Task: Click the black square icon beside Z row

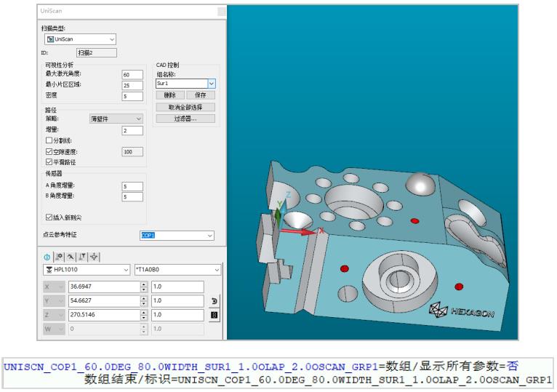Action: click(215, 314)
